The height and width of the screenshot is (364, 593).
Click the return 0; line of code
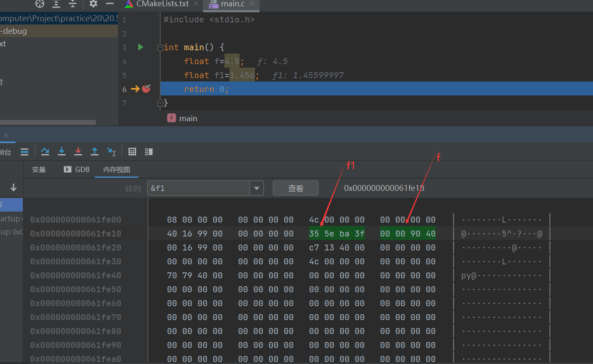206,89
